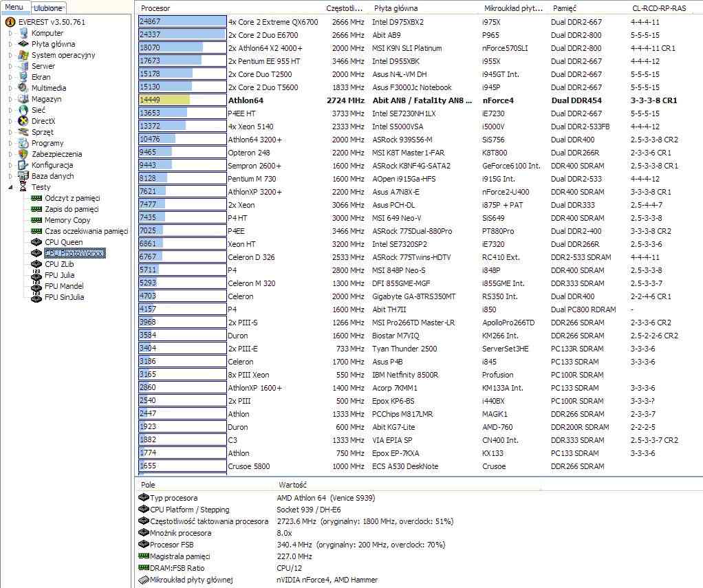Click the FPU SinJulia icon
703x588 pixels.
36,297
